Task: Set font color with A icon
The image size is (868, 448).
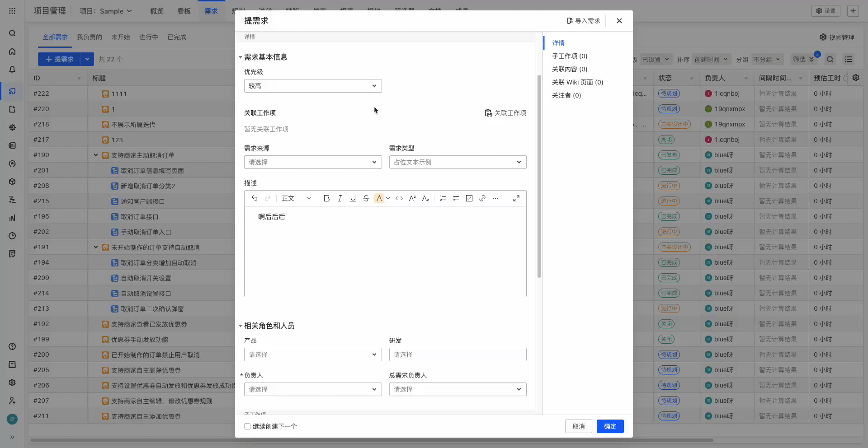Action: coord(379,198)
